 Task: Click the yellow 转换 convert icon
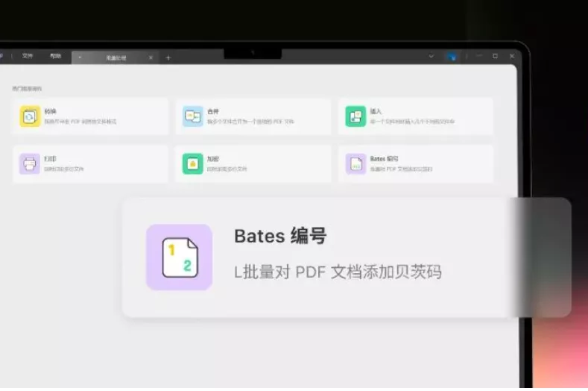coord(30,116)
